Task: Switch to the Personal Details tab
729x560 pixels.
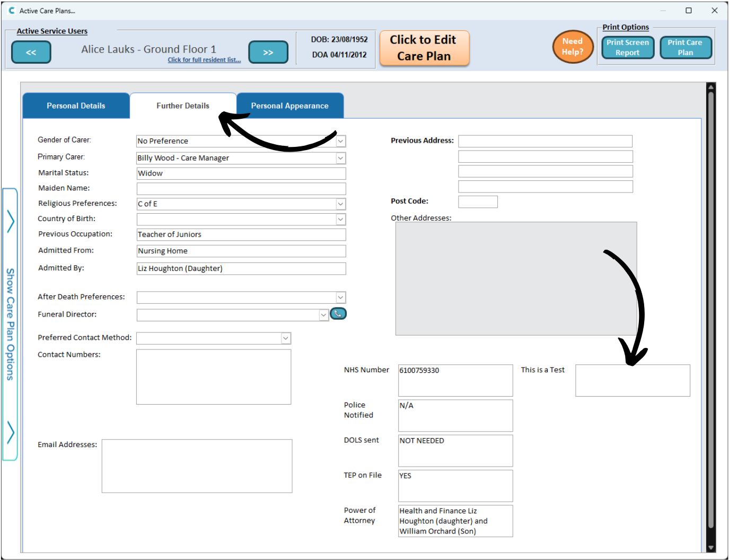Action: pyautogui.click(x=76, y=106)
